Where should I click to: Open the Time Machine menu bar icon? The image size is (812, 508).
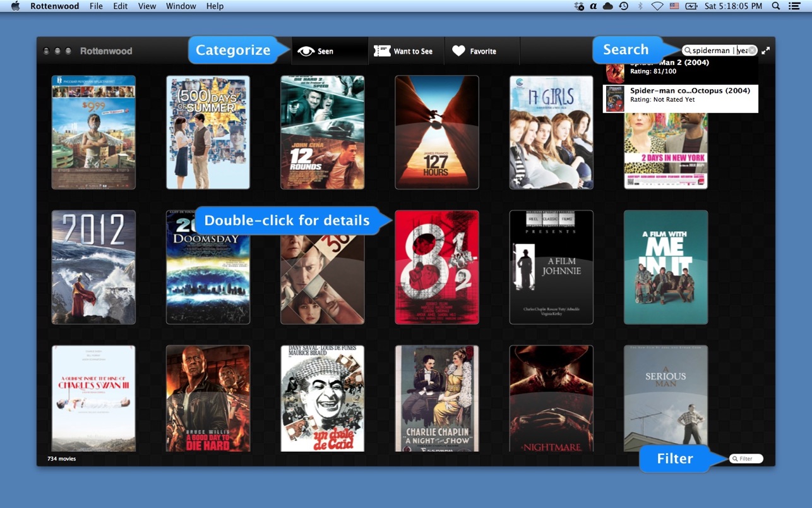point(624,6)
